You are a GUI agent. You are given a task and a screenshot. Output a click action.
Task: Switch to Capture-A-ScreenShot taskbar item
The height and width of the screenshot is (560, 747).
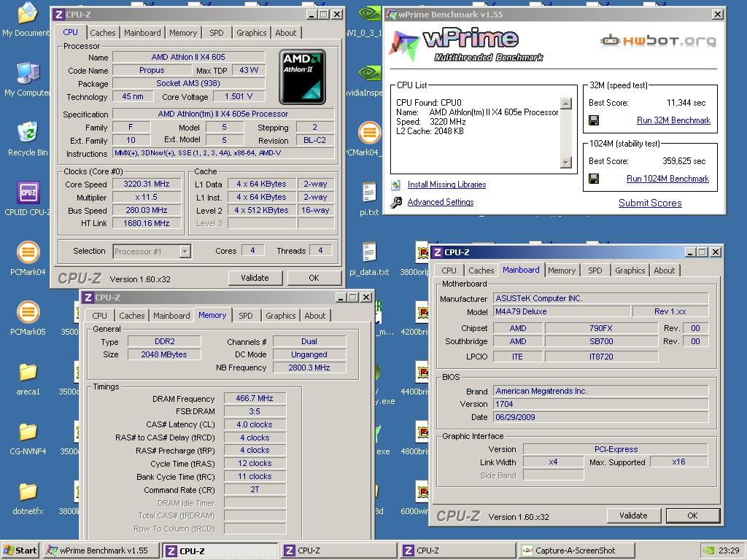576,551
